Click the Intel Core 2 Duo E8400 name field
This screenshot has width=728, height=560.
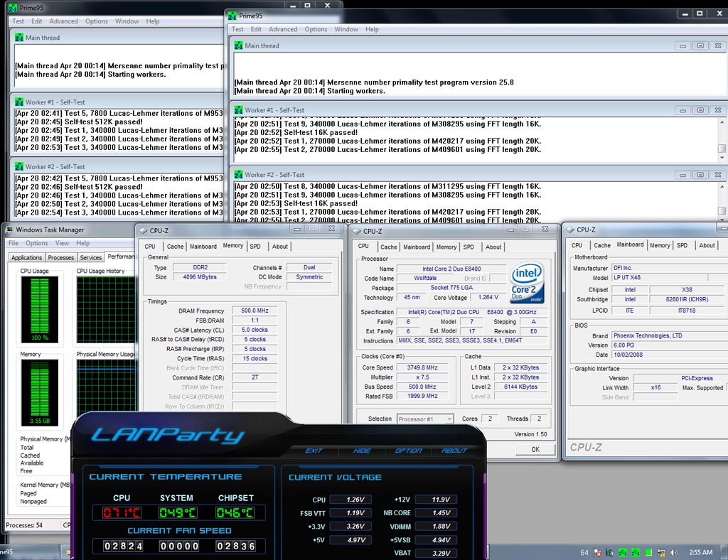pyautogui.click(x=451, y=269)
